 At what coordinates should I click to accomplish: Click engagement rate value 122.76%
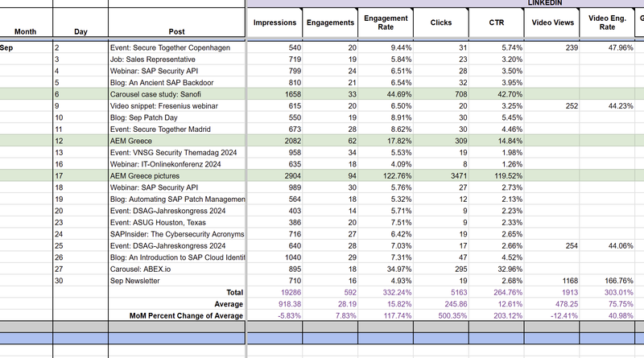pos(386,175)
